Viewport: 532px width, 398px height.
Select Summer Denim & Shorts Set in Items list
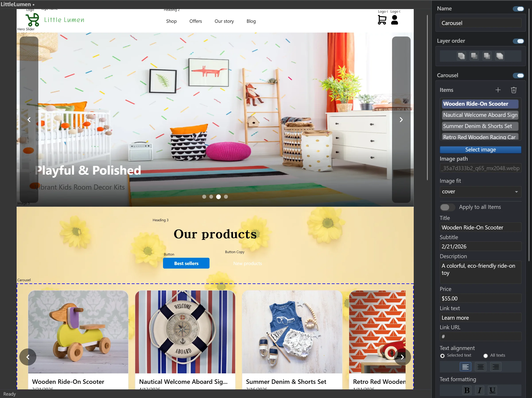click(x=480, y=126)
